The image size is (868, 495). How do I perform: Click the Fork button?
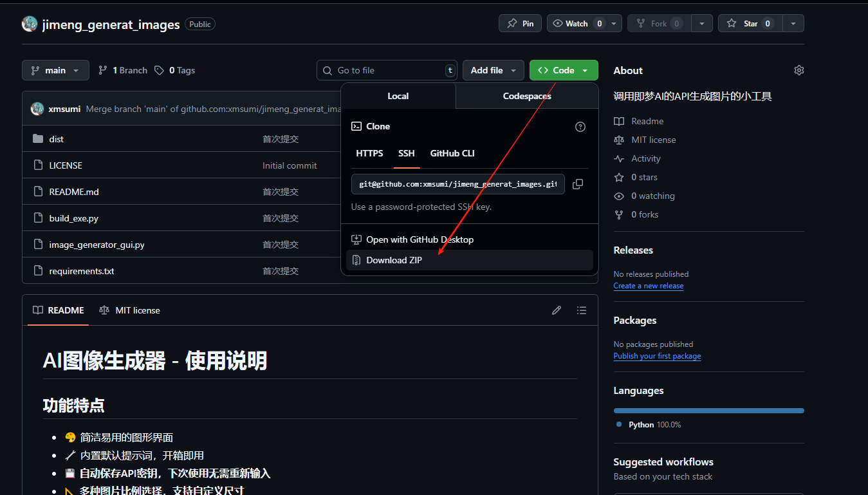point(659,23)
